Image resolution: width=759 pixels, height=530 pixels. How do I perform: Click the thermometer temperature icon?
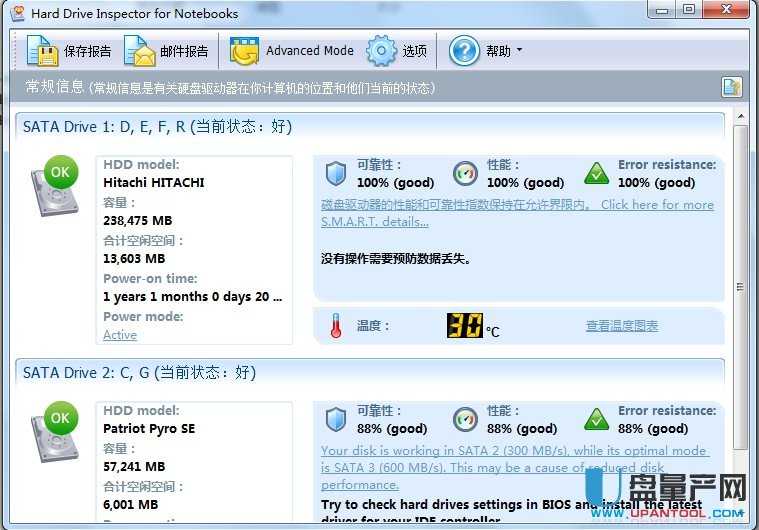337,325
